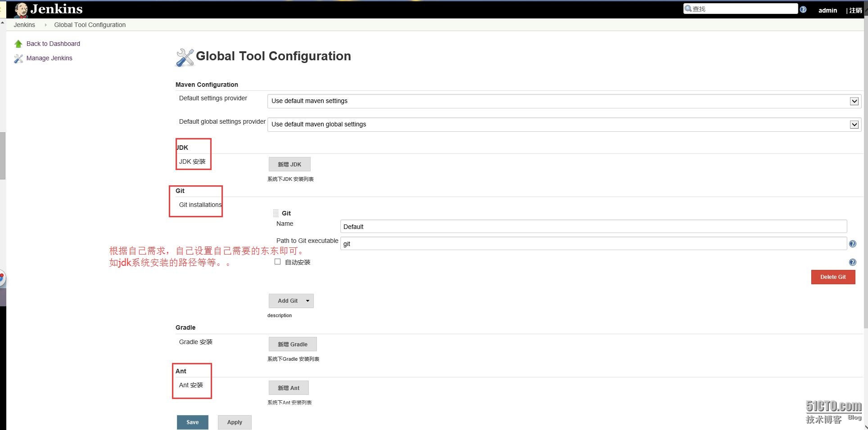Viewport: 868px width, 430px height.
Task: Click the Gradle section heading
Action: pos(185,327)
